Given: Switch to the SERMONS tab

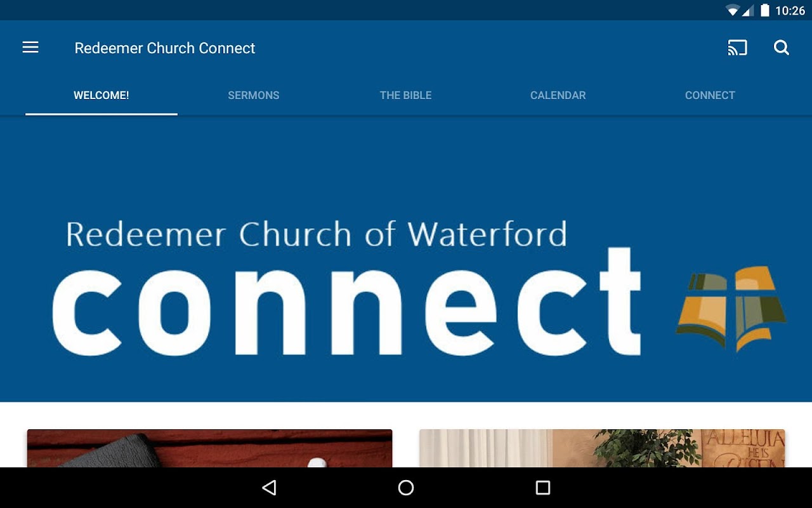Looking at the screenshot, I should [254, 95].
